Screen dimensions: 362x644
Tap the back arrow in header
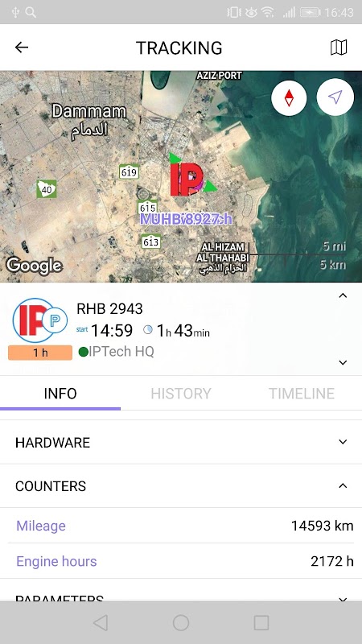click(x=22, y=47)
